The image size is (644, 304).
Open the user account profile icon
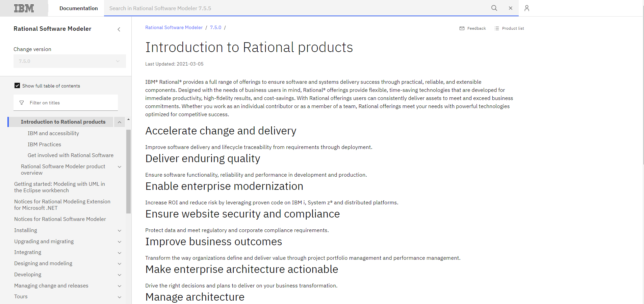click(526, 8)
